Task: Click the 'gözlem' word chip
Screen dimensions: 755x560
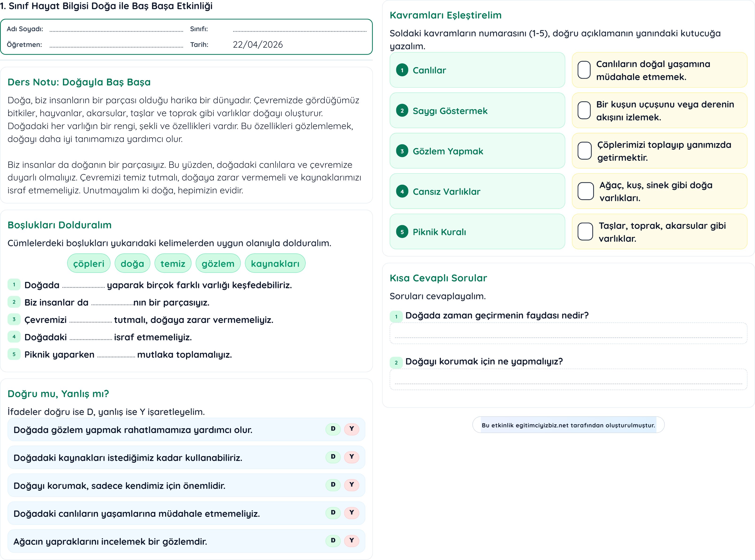Action: pyautogui.click(x=218, y=263)
